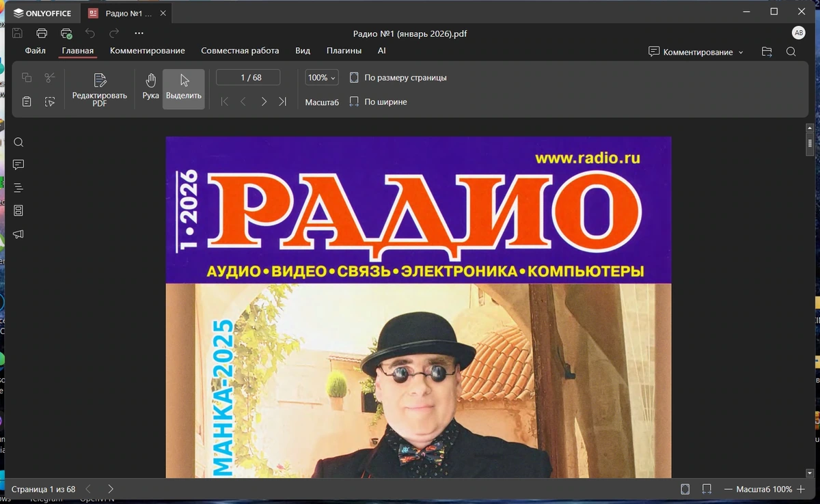Switch to the Совместная работа tab

[240, 51]
